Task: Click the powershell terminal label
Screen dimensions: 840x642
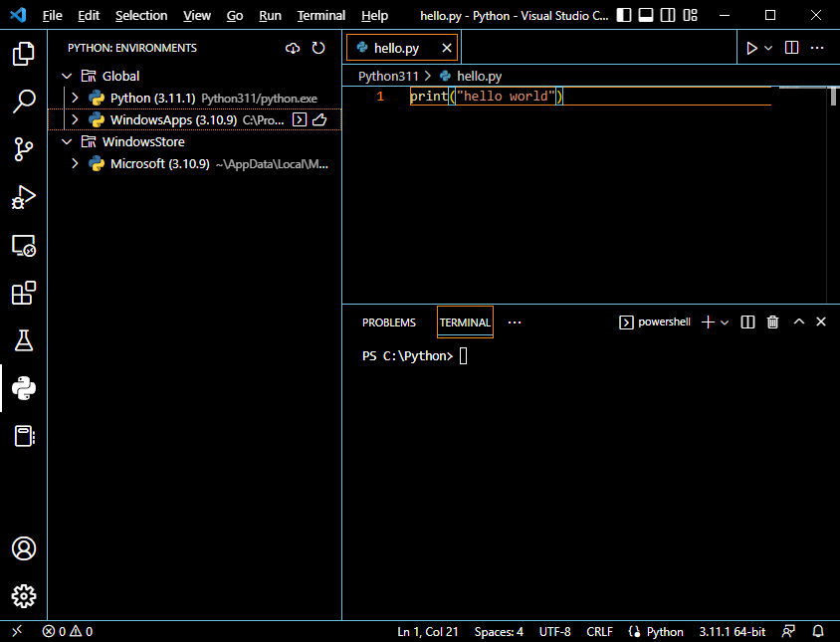Action: point(655,322)
